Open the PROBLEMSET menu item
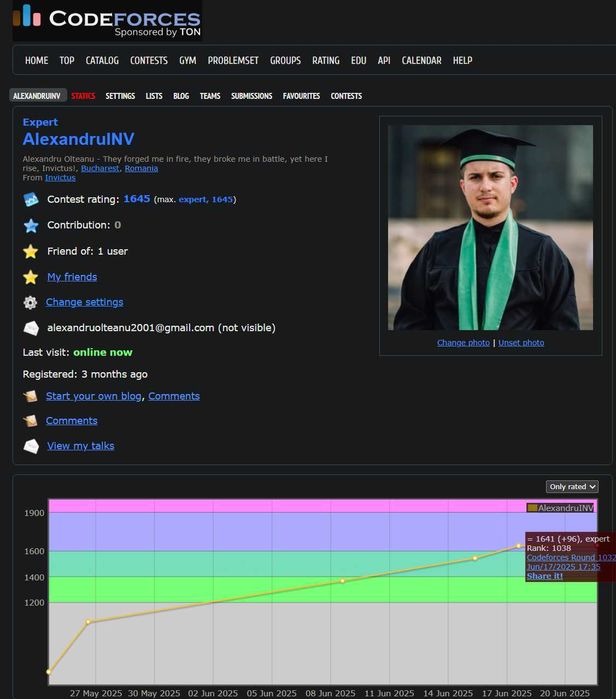 233,60
